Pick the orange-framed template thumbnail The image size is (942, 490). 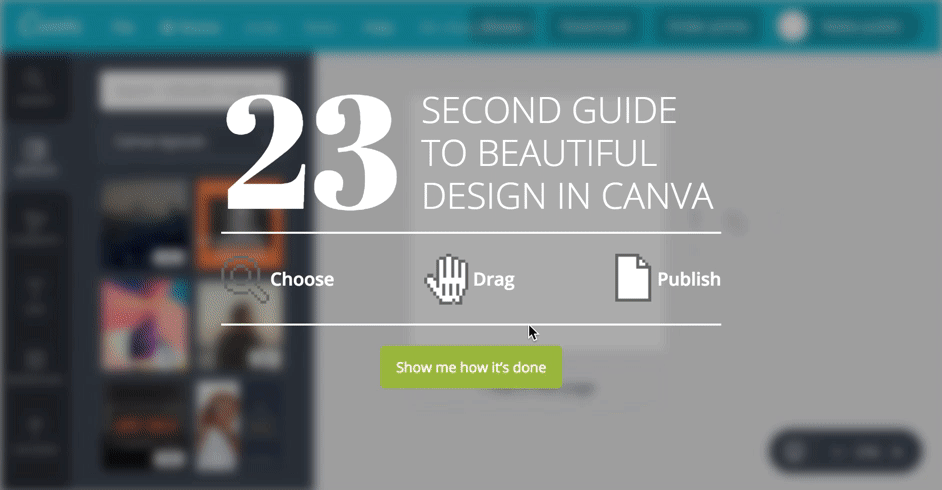pyautogui.click(x=239, y=224)
